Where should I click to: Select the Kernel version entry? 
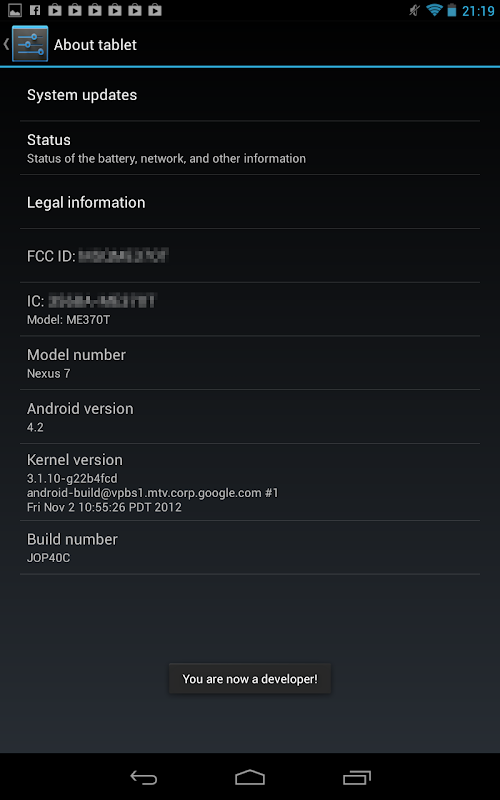(x=250, y=482)
